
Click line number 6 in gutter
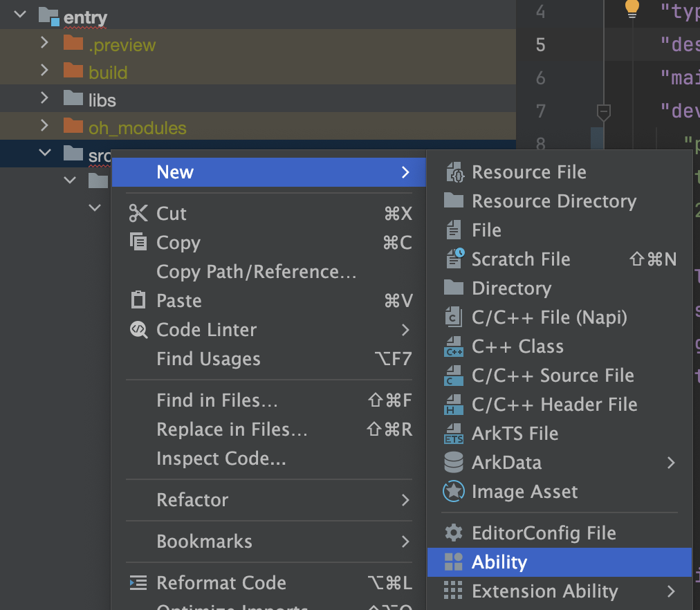point(540,78)
